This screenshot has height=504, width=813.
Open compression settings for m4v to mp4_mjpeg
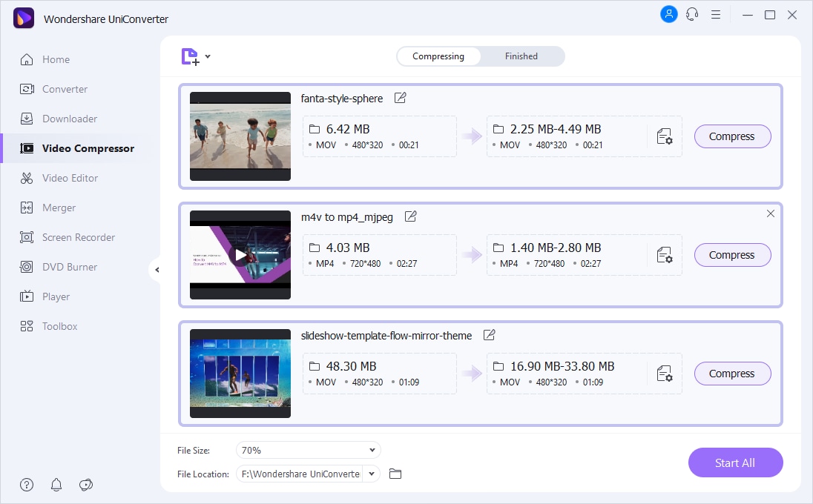coord(664,255)
